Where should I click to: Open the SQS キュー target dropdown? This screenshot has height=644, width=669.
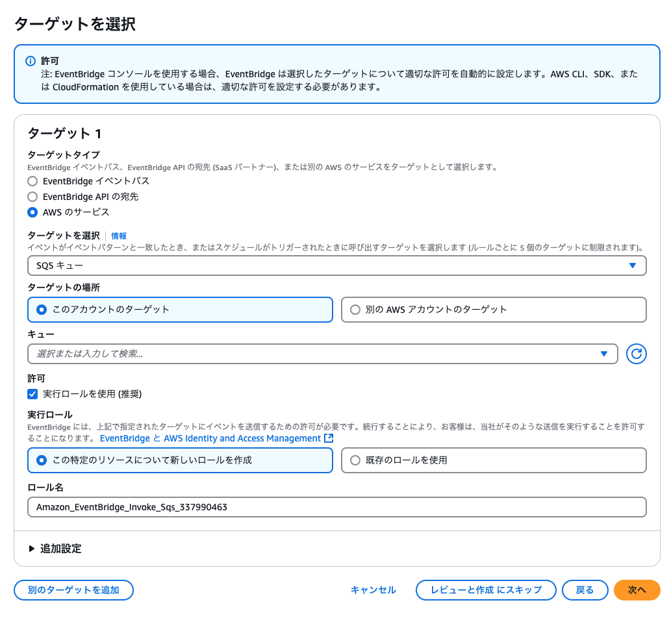click(337, 266)
